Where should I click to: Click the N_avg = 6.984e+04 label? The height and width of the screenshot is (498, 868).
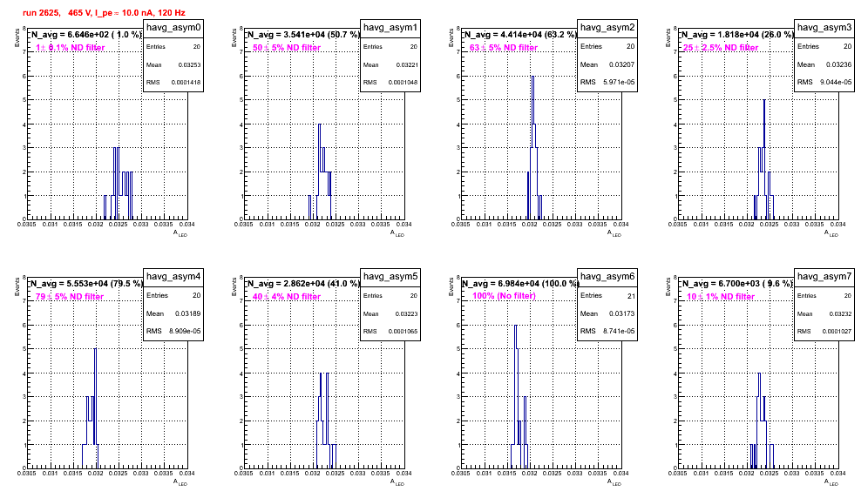[x=519, y=283]
